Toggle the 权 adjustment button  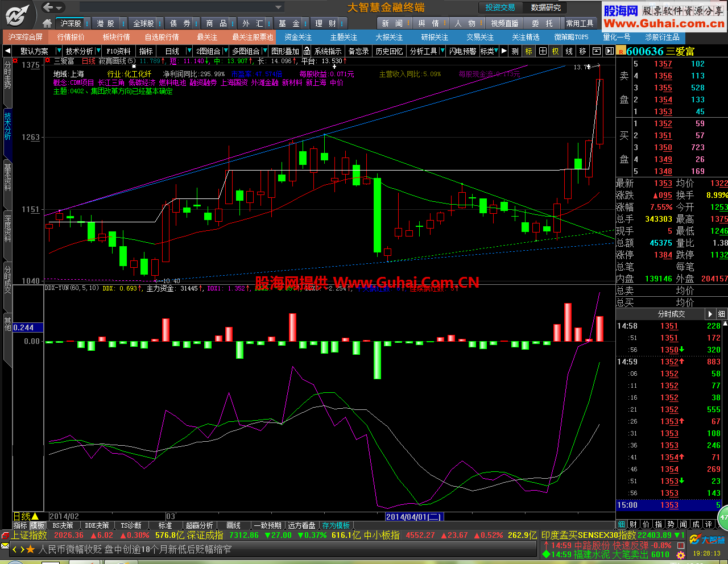tap(556, 51)
